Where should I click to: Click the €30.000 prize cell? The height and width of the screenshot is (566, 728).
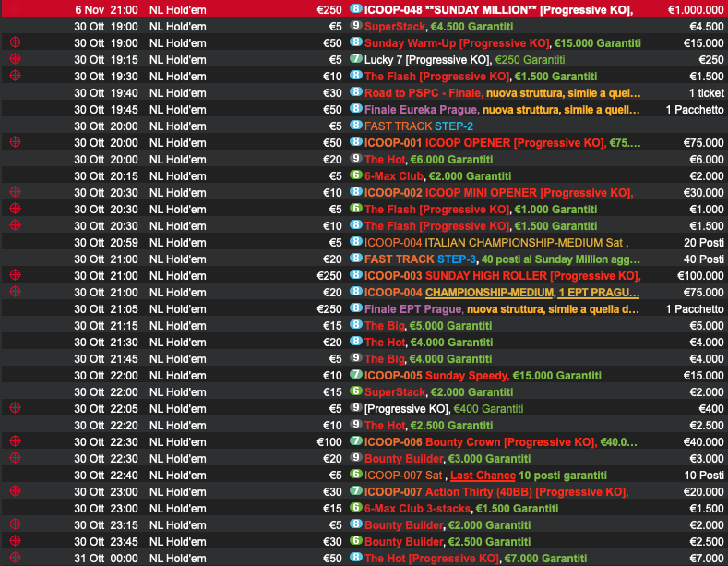703,193
